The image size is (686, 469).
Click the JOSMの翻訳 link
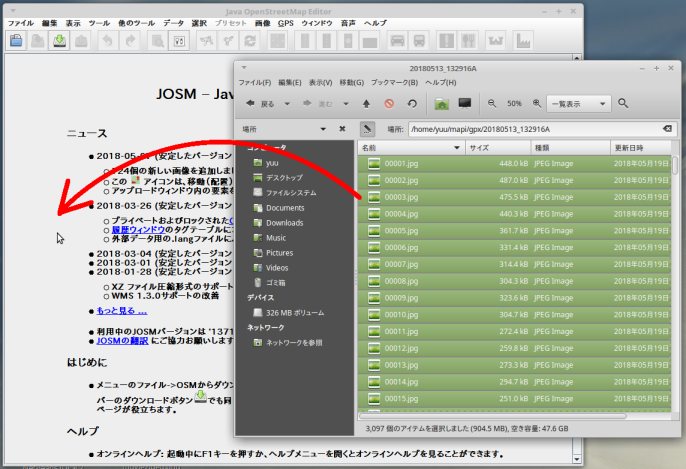pyautogui.click(x=122, y=340)
